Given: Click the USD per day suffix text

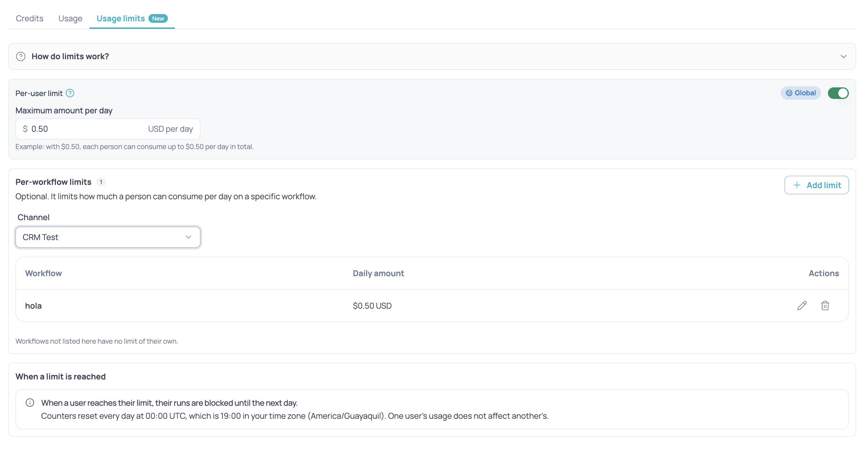Looking at the screenshot, I should (170, 129).
